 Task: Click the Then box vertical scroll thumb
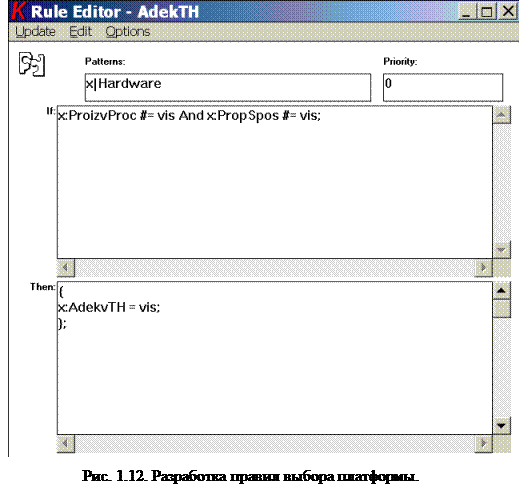pyautogui.click(x=501, y=308)
